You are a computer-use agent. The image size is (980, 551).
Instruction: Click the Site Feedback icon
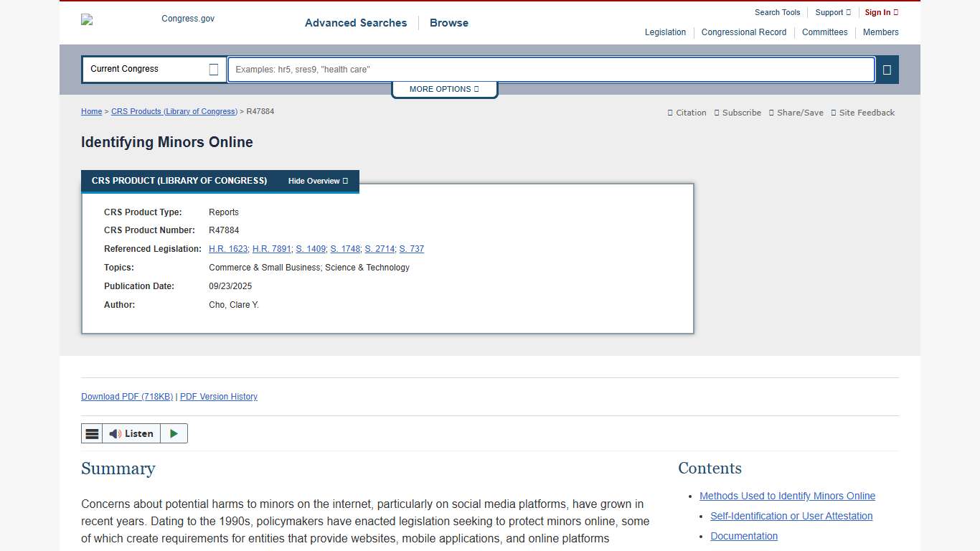tap(834, 113)
